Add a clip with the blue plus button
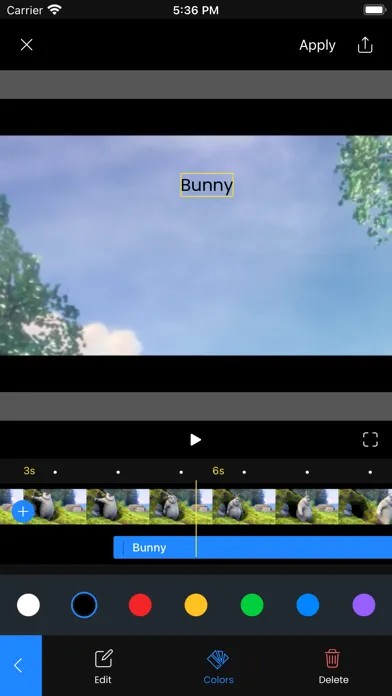 pyautogui.click(x=23, y=512)
